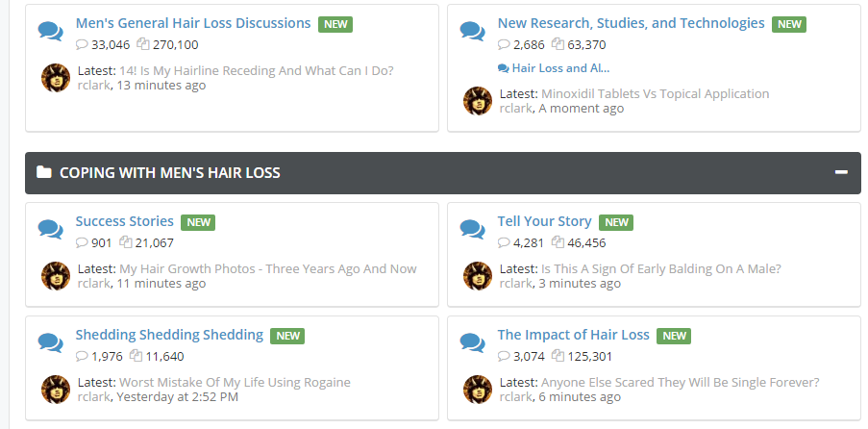Image resolution: width=868 pixels, height=429 pixels.
Task: Click NEW badge next to Shedding Shedding Shedding
Action: coord(287,336)
